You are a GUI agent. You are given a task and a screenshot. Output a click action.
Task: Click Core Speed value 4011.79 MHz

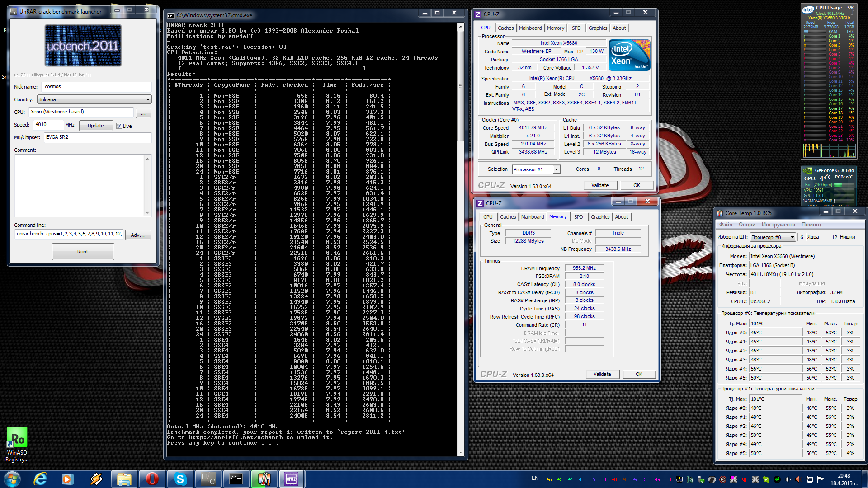coord(533,128)
